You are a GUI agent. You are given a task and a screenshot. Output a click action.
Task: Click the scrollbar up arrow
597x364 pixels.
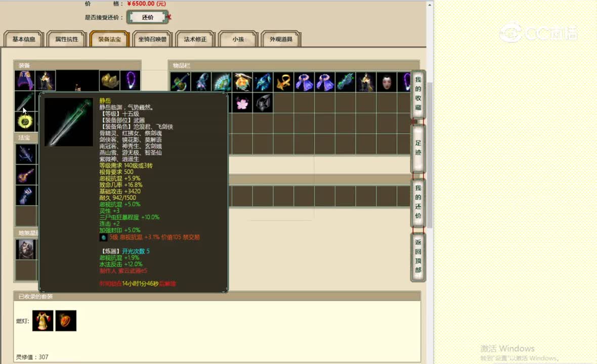430,5
